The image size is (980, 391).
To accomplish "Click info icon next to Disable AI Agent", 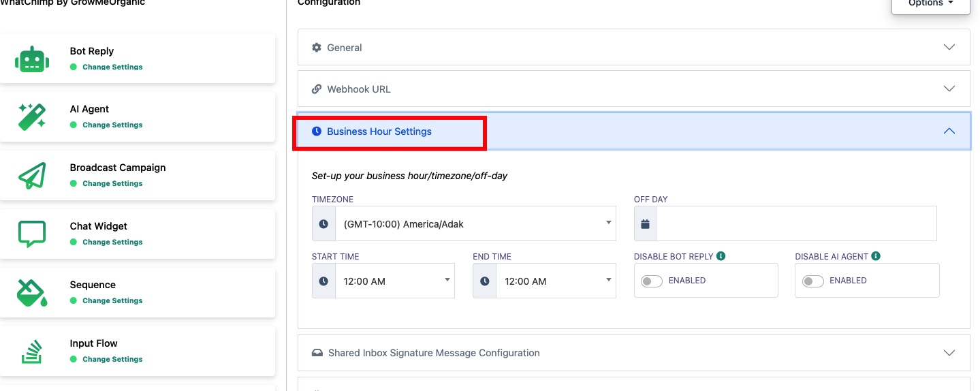I will pyautogui.click(x=876, y=256).
